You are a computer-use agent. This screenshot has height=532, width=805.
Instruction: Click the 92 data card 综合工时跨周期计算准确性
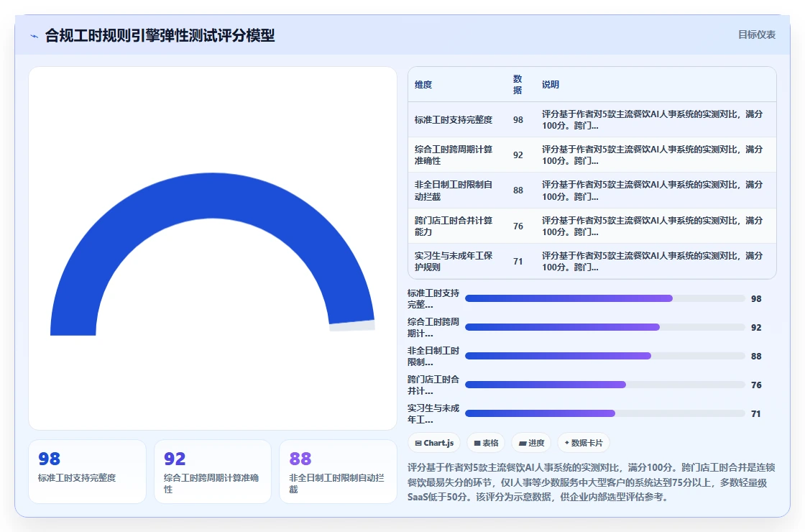pos(213,472)
